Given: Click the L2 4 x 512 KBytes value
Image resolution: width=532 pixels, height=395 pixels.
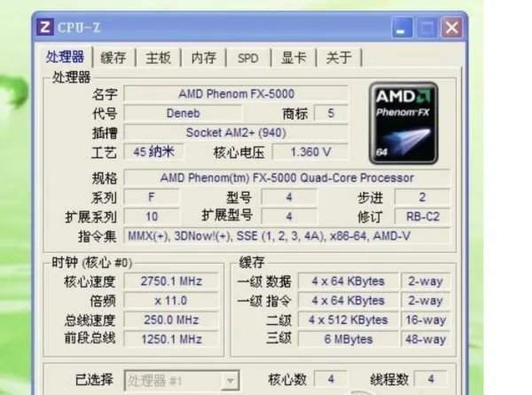Looking at the screenshot, I should point(348,320).
